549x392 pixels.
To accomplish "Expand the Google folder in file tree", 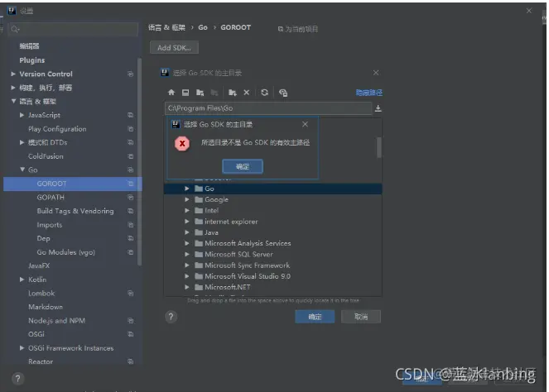I will 187,199.
